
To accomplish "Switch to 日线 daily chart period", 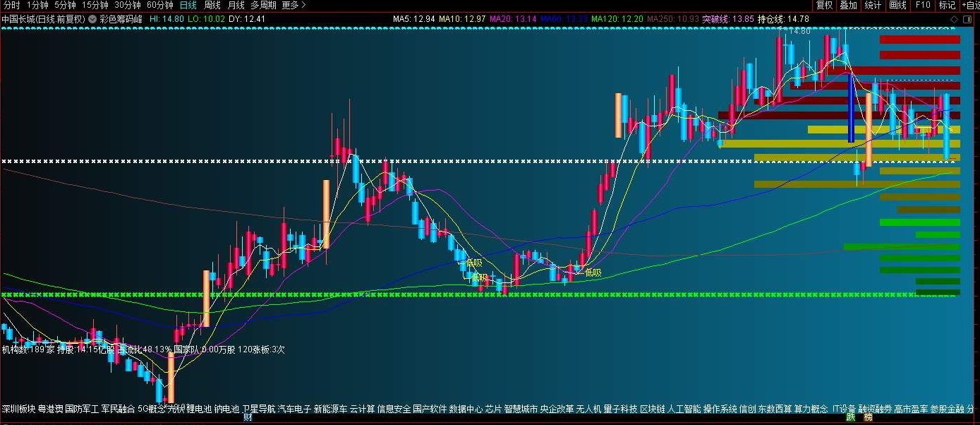I will [188, 5].
